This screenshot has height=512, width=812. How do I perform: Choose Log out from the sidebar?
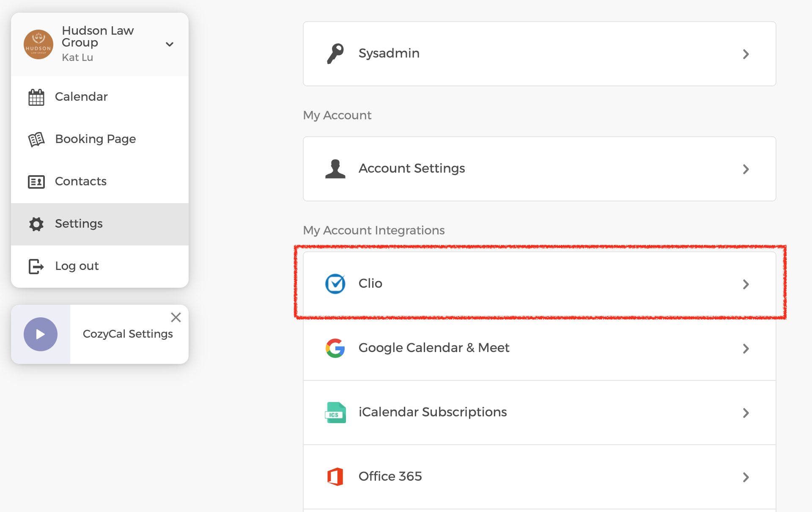pos(100,267)
